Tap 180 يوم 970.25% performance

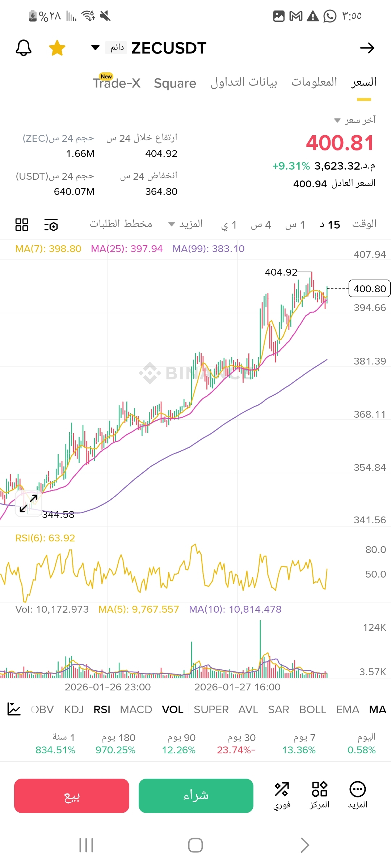tap(115, 744)
